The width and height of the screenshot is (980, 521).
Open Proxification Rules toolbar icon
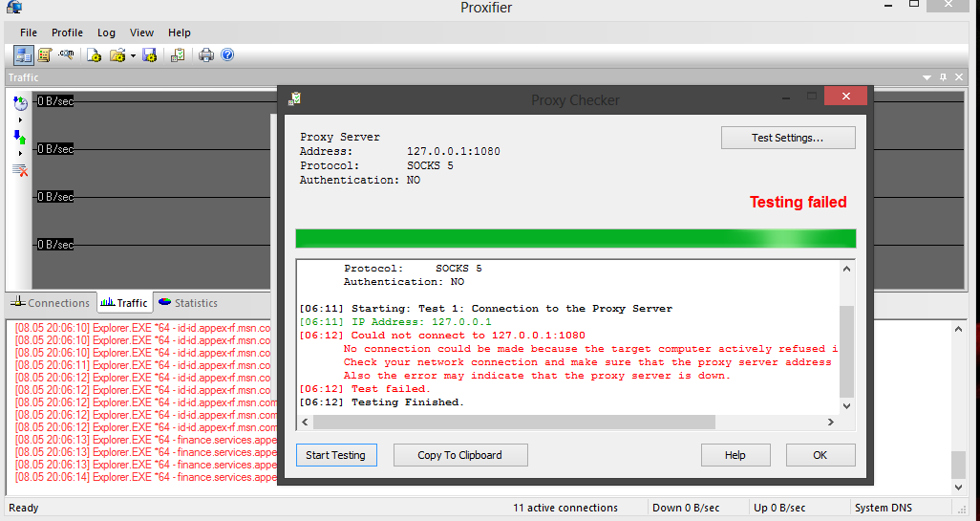click(44, 55)
